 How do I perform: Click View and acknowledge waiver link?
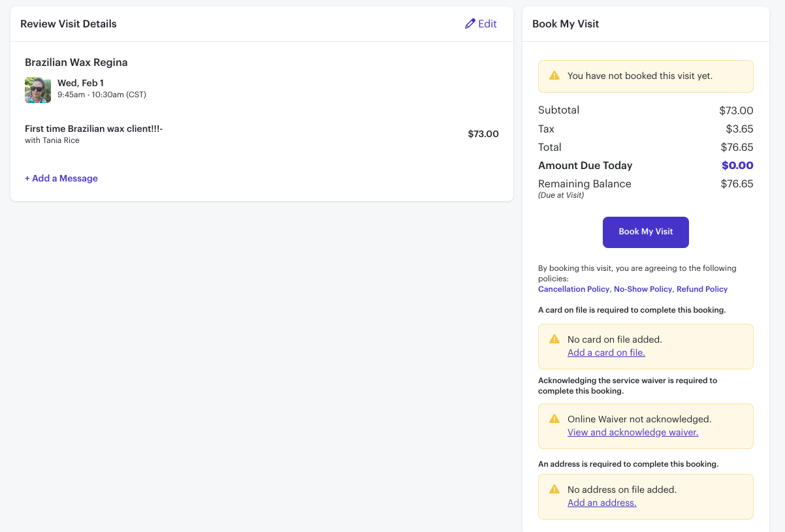(633, 432)
